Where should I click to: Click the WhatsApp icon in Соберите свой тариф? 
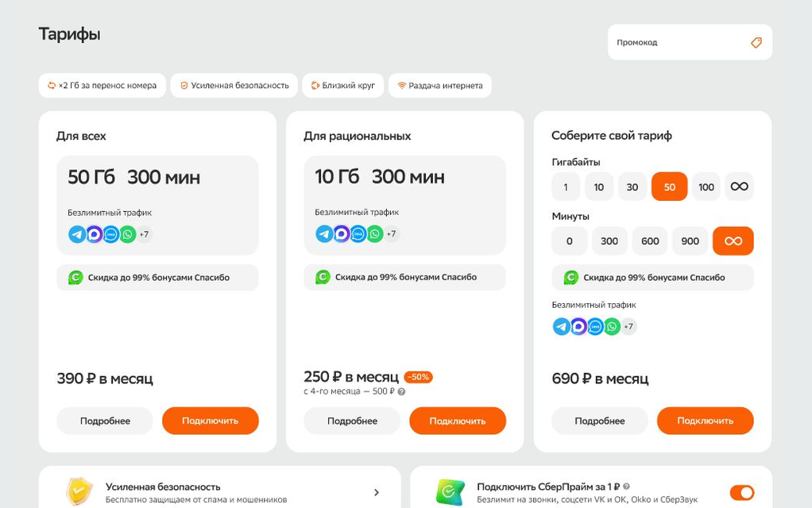click(x=612, y=326)
